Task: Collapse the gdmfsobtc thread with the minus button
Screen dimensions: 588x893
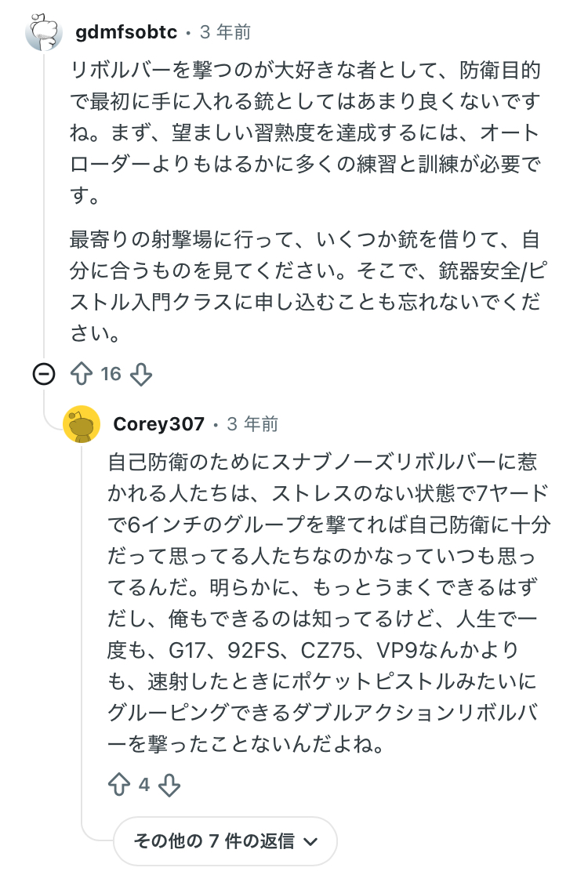Action: point(44,375)
